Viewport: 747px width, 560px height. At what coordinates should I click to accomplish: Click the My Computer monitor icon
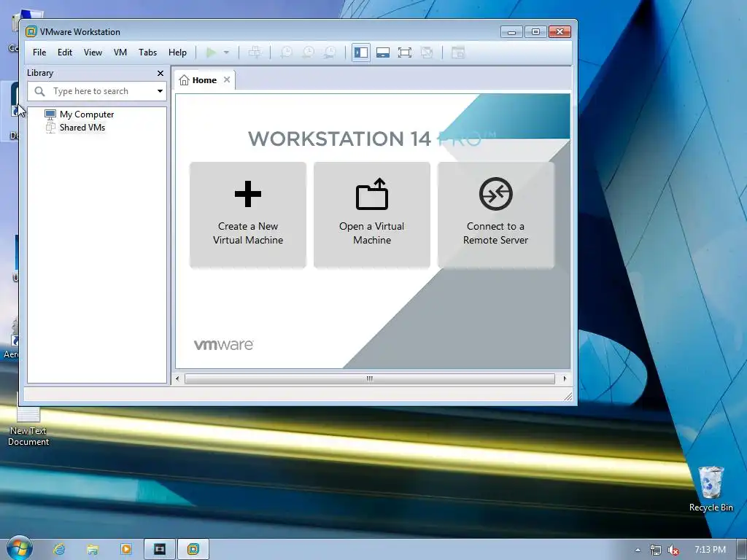click(x=50, y=114)
